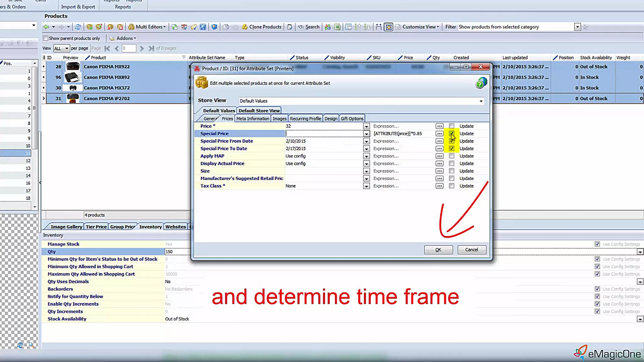
Task: Click the Search toolbar button
Action: (309, 27)
